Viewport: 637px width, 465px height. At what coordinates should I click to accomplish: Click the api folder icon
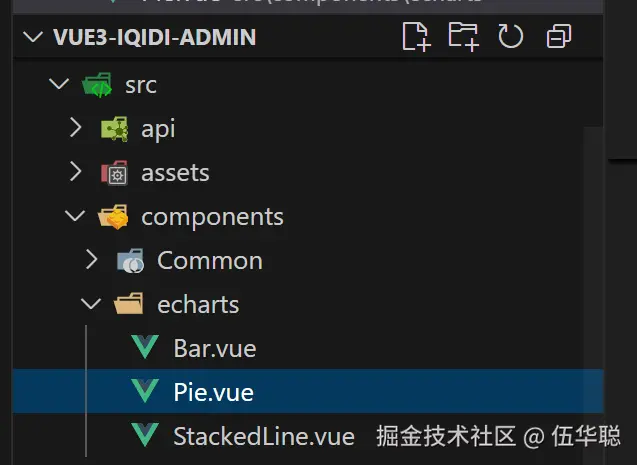click(114, 129)
